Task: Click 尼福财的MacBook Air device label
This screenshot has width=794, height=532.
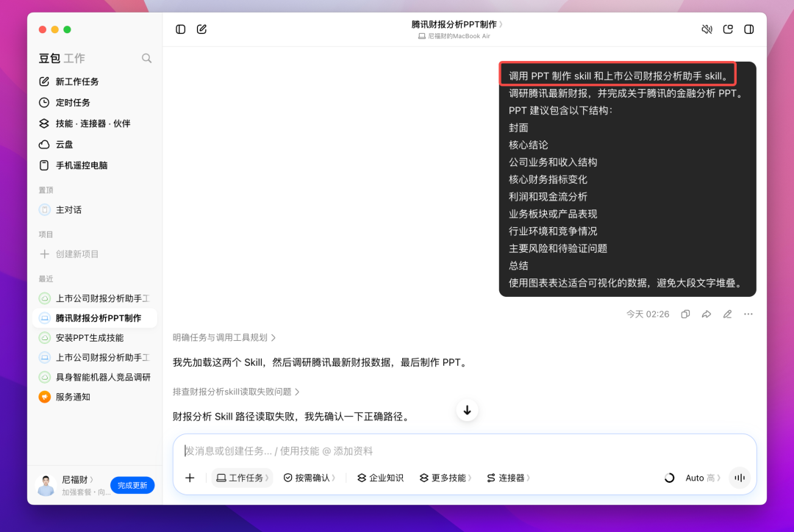Action: (454, 37)
